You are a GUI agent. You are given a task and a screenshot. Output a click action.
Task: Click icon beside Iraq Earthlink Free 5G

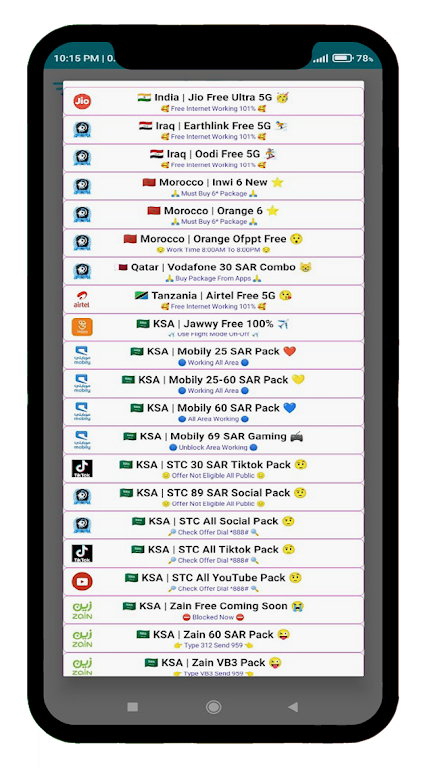coord(82,130)
